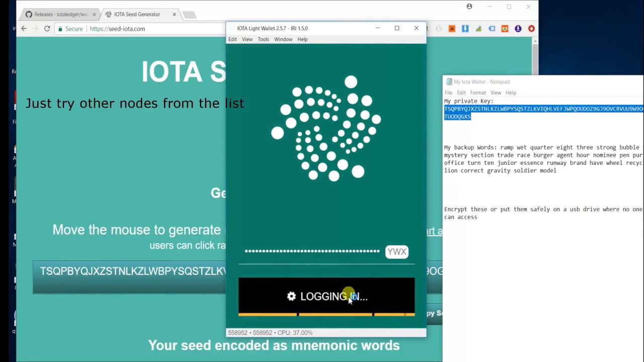Go back in the Chrome browser
Image resolution: width=644 pixels, height=362 pixels.
click(x=24, y=29)
